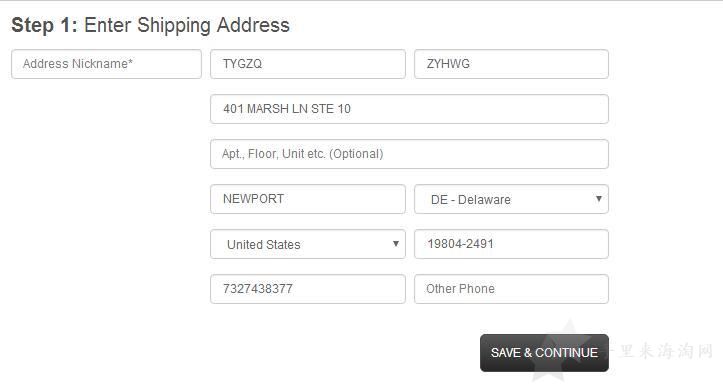Click the SAVE & CONTINUE button
This screenshot has width=723, height=390.
[x=544, y=353]
